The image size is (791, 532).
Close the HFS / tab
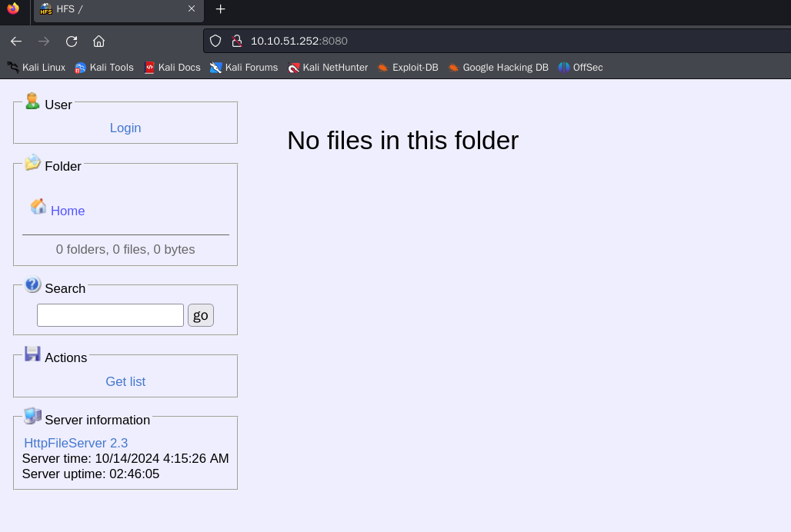tap(191, 8)
